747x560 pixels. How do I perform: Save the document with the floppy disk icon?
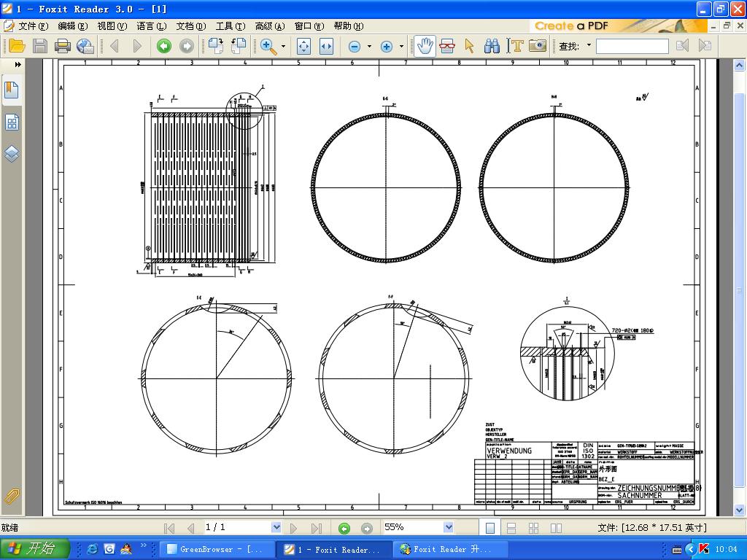[40, 46]
